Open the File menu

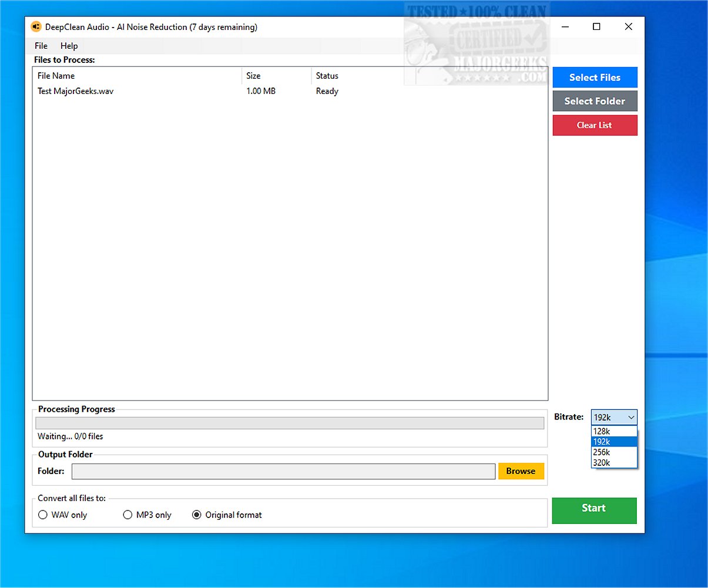pyautogui.click(x=41, y=46)
